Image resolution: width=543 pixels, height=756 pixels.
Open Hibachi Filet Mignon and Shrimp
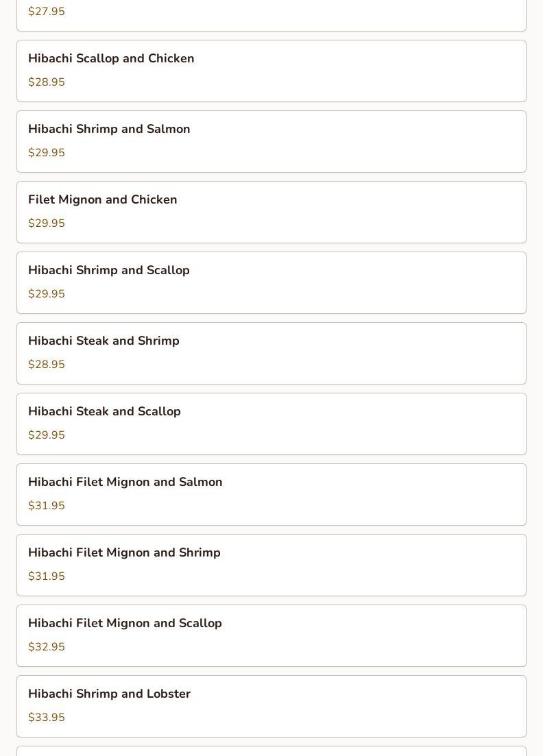point(124,553)
